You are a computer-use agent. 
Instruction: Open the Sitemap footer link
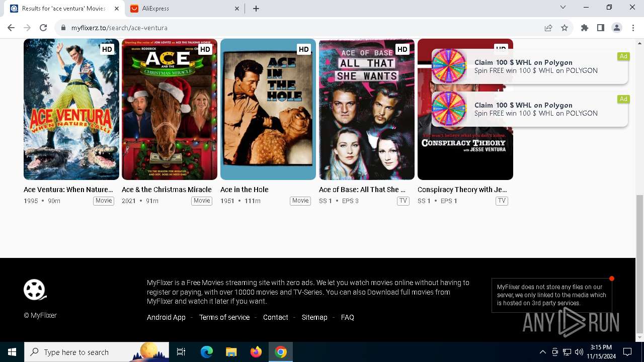[314, 317]
